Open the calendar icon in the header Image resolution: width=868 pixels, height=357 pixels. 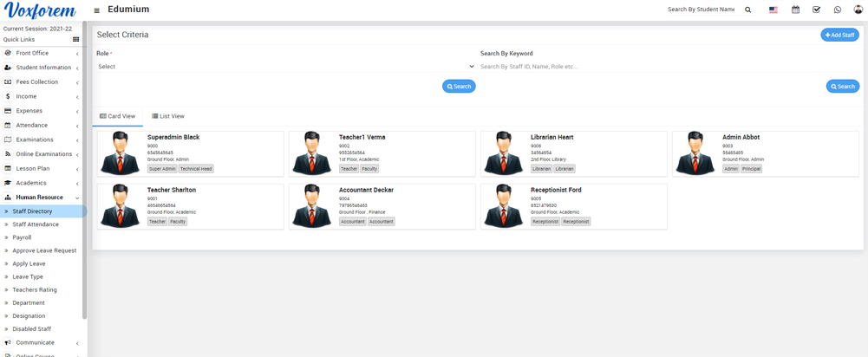tap(795, 10)
